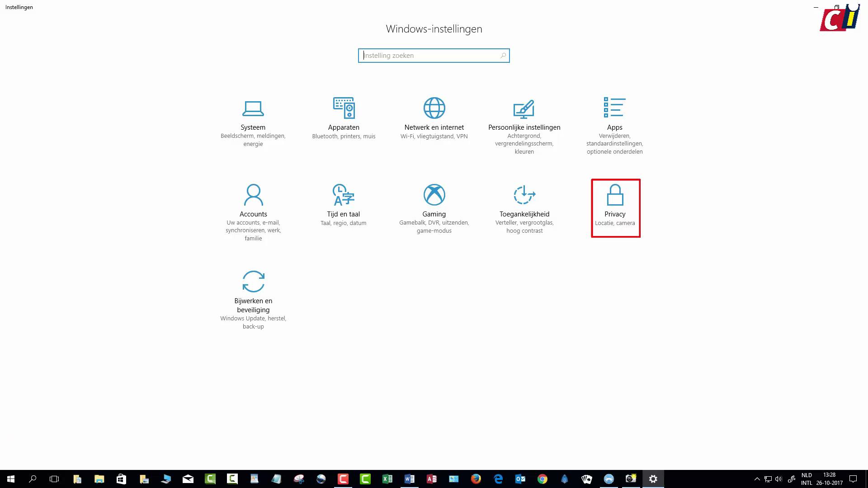Open Excel from the taskbar

387,479
